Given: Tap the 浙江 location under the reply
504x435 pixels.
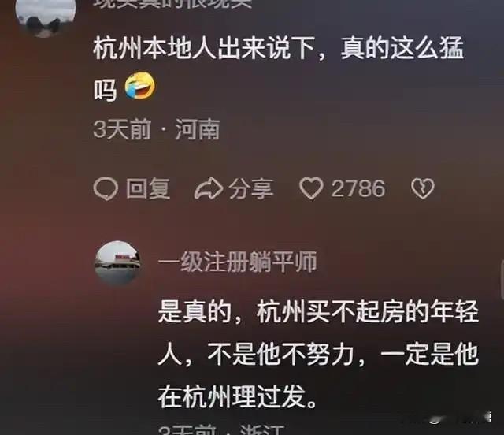Looking at the screenshot, I should pos(262,430).
